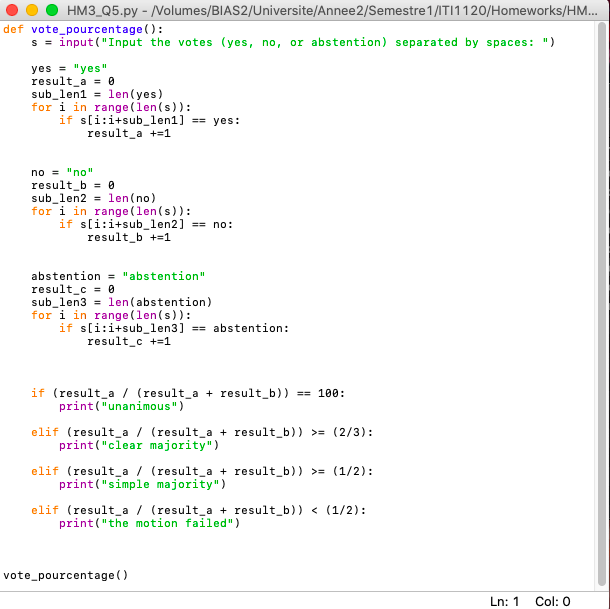Click the 'abstention = "abstention"' assignment line
The image size is (610, 609).
pyautogui.click(x=117, y=276)
